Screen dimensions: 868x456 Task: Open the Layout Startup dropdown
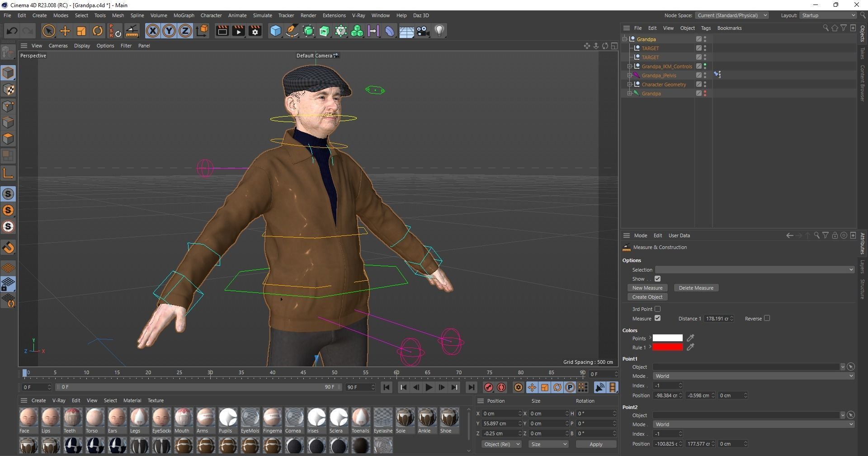pyautogui.click(x=828, y=15)
